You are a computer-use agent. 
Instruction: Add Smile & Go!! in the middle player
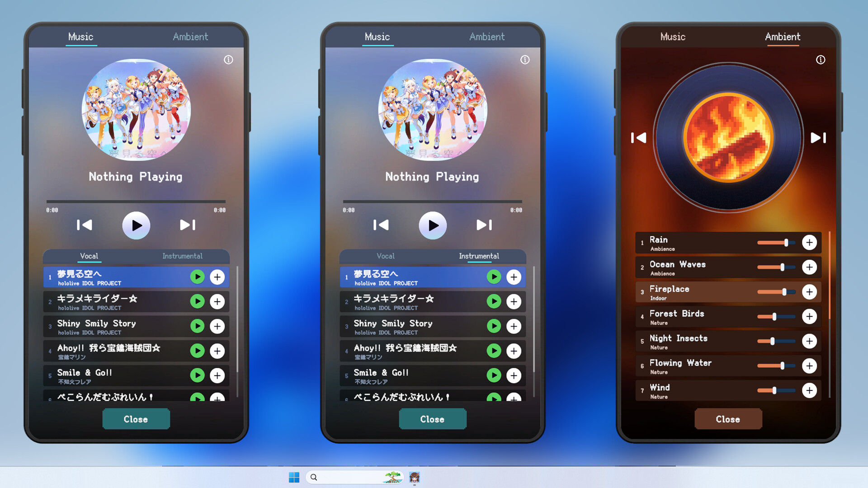coord(514,375)
